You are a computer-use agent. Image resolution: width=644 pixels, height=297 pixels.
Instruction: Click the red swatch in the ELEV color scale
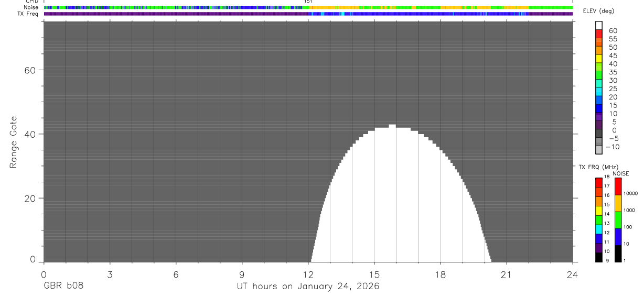[x=599, y=34]
